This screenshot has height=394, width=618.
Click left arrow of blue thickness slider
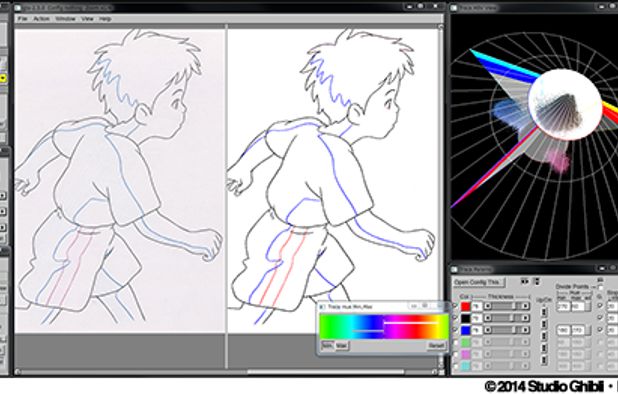(488, 330)
